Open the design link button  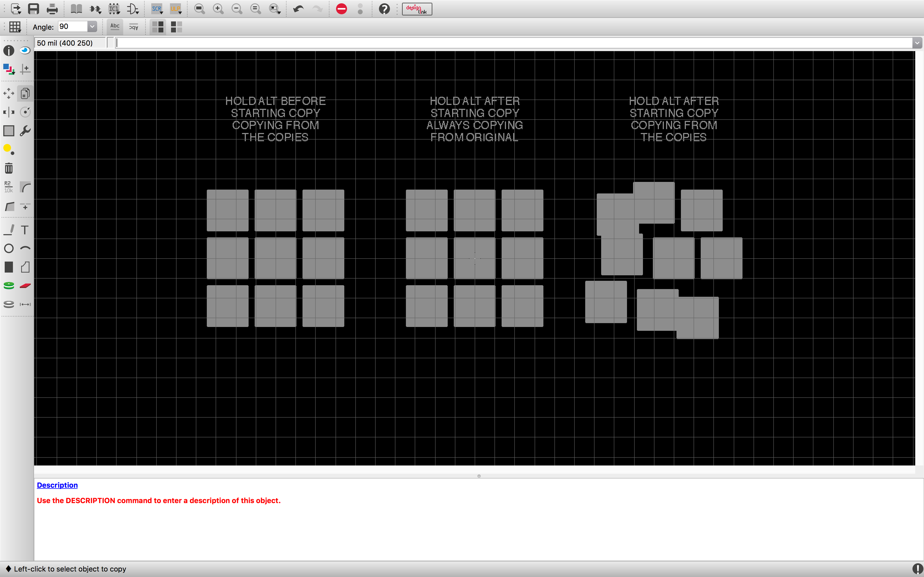(x=417, y=9)
